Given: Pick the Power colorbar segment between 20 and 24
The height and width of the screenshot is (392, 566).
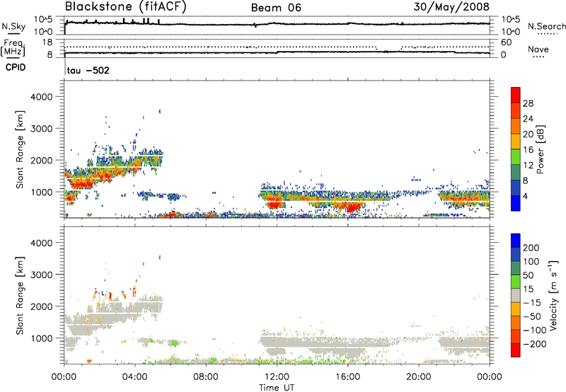Looking at the screenshot, I should tap(516, 127).
